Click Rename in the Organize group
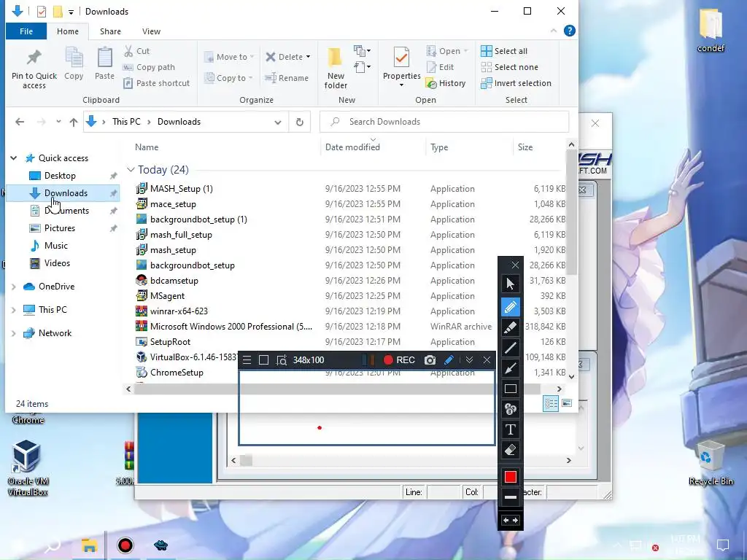 (x=287, y=77)
